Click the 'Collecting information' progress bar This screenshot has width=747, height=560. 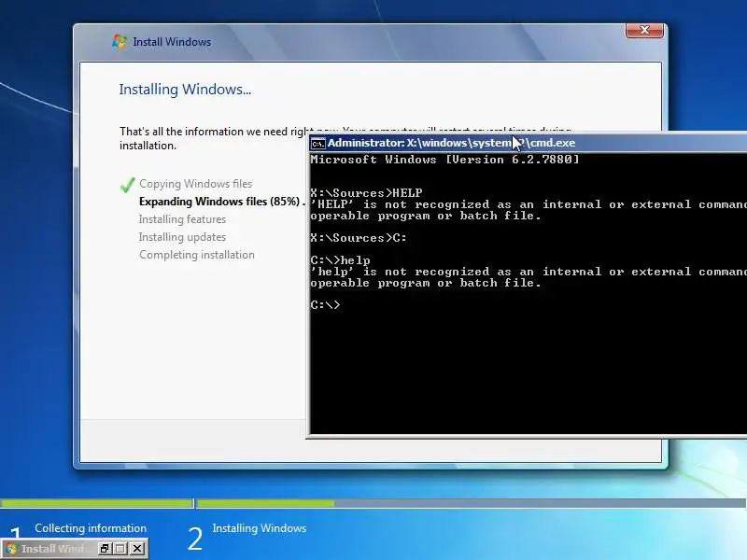pos(97,503)
